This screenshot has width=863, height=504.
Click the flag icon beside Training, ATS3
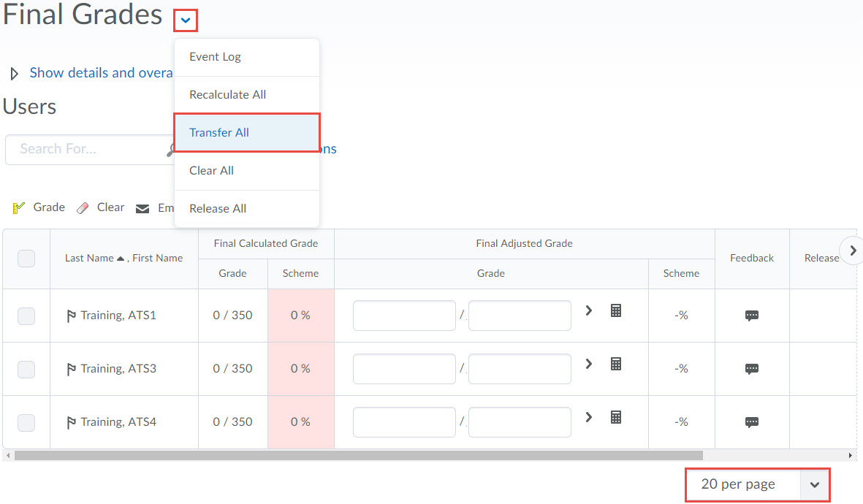coord(71,370)
